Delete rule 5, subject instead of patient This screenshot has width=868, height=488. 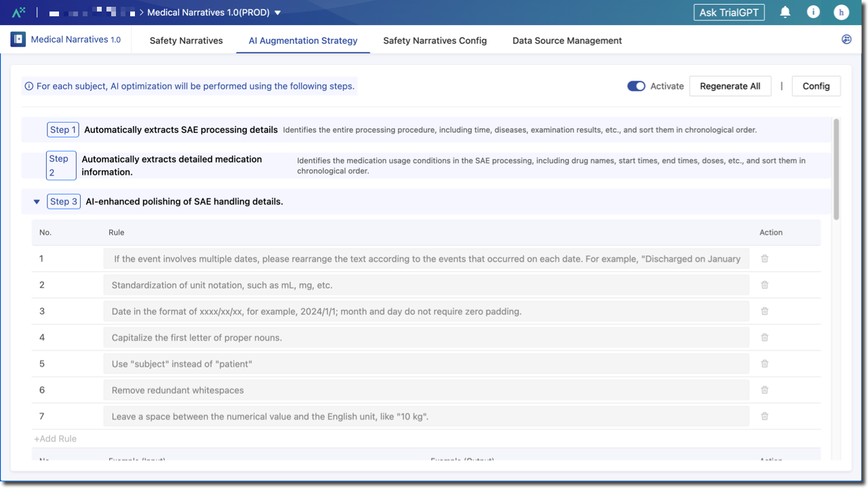click(765, 363)
